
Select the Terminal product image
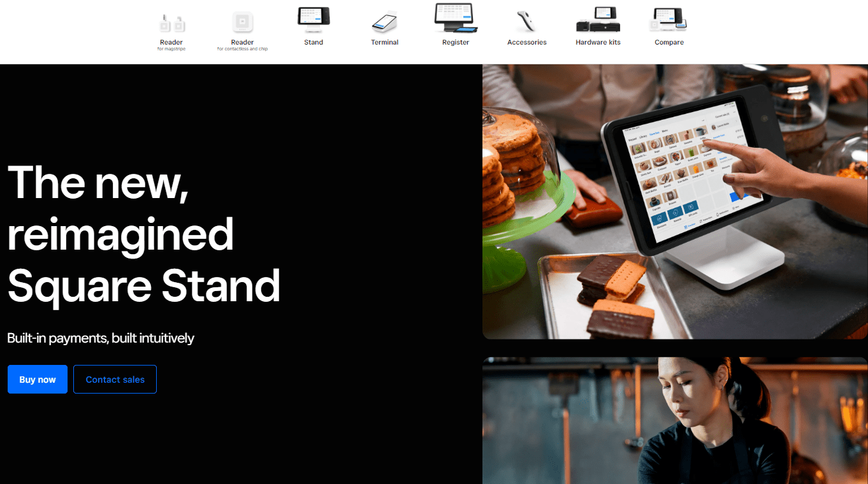[384, 22]
